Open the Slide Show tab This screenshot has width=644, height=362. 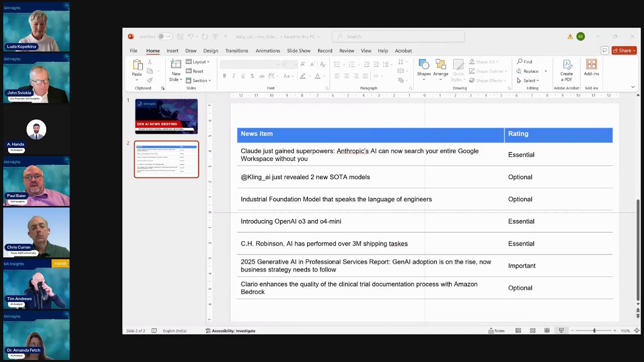click(x=299, y=51)
